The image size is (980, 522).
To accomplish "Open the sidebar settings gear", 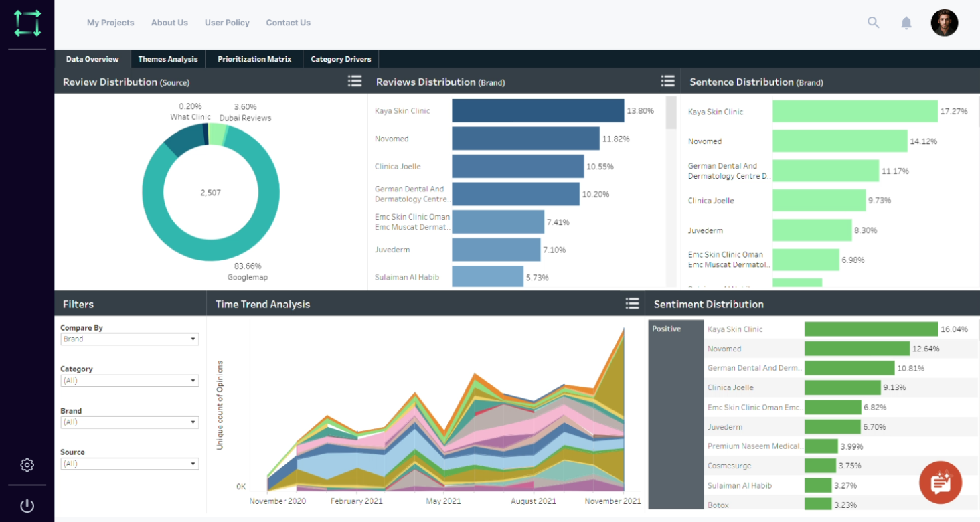I will click(27, 465).
